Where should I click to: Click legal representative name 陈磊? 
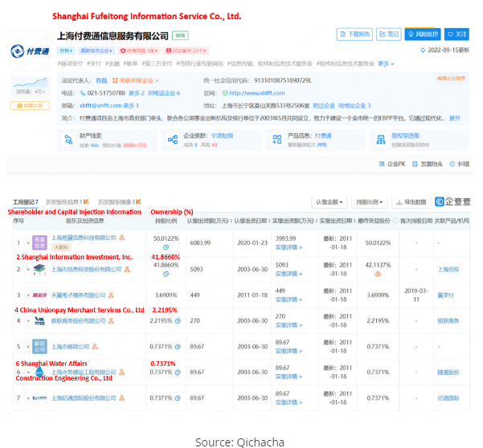pos(101,80)
